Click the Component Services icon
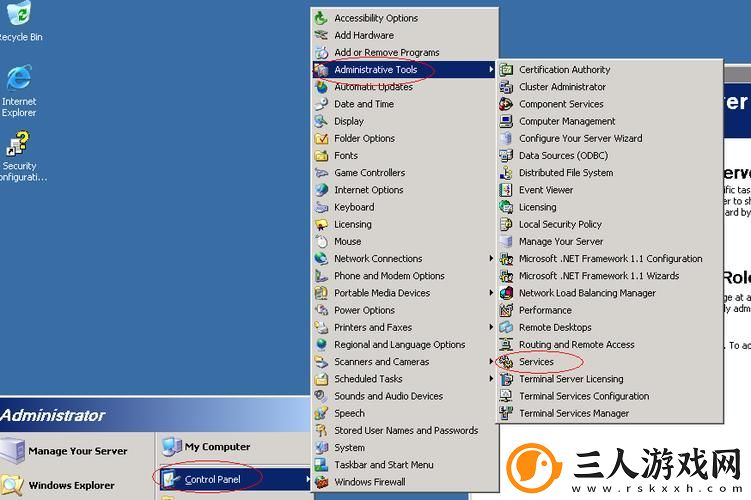Screen dimensions: 751x500 point(506,104)
